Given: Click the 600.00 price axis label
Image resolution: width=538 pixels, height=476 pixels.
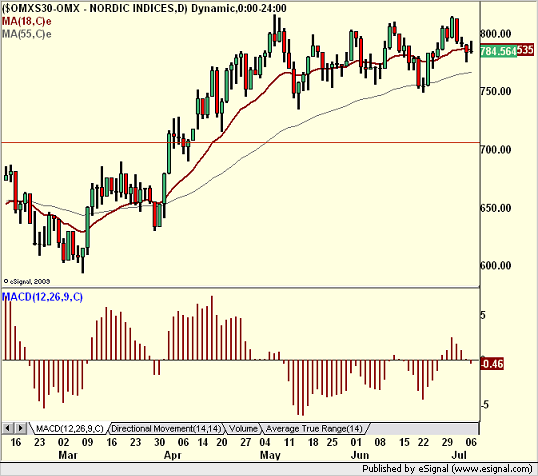Looking at the screenshot, I should coord(495,265).
